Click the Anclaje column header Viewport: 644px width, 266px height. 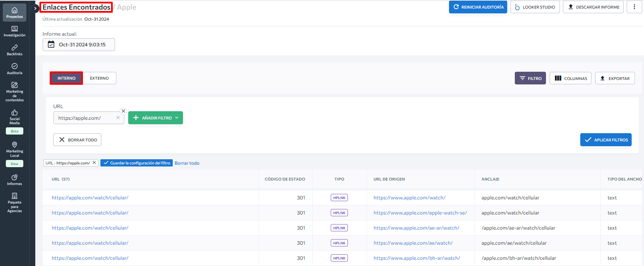coord(490,179)
